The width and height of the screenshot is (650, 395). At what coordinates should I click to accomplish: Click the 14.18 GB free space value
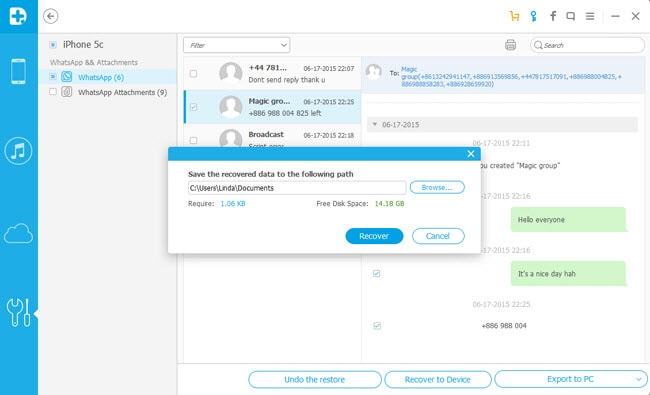point(389,204)
